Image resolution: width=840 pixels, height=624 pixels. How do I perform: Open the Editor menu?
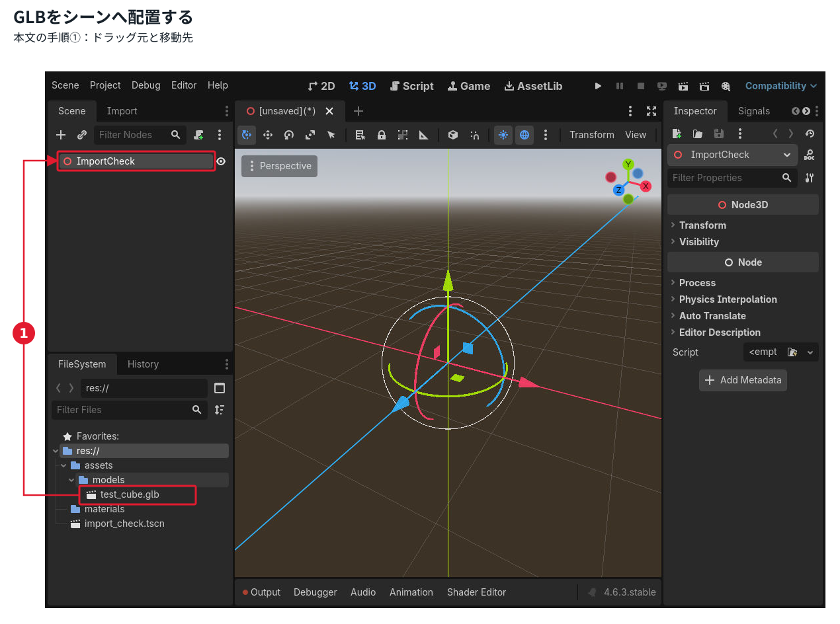coord(184,85)
